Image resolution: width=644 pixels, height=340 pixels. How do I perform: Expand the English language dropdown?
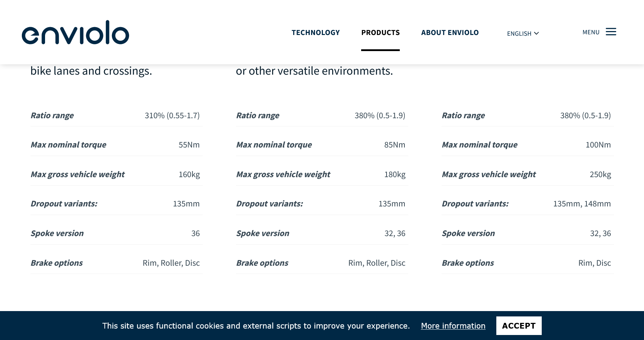[523, 33]
